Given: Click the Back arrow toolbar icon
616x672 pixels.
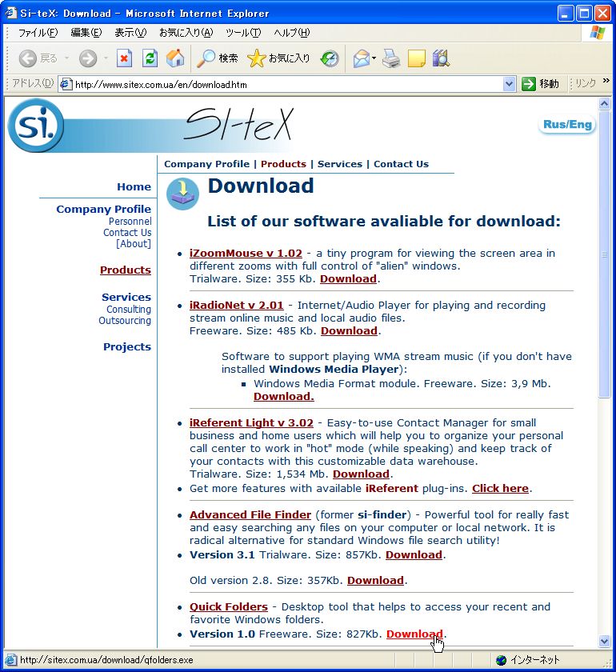Looking at the screenshot, I should tap(28, 58).
